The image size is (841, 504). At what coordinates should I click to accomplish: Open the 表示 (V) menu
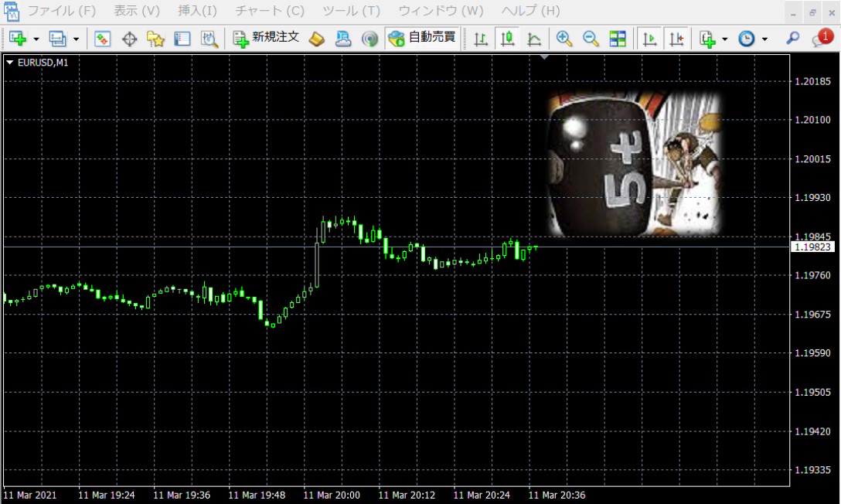[x=137, y=11]
